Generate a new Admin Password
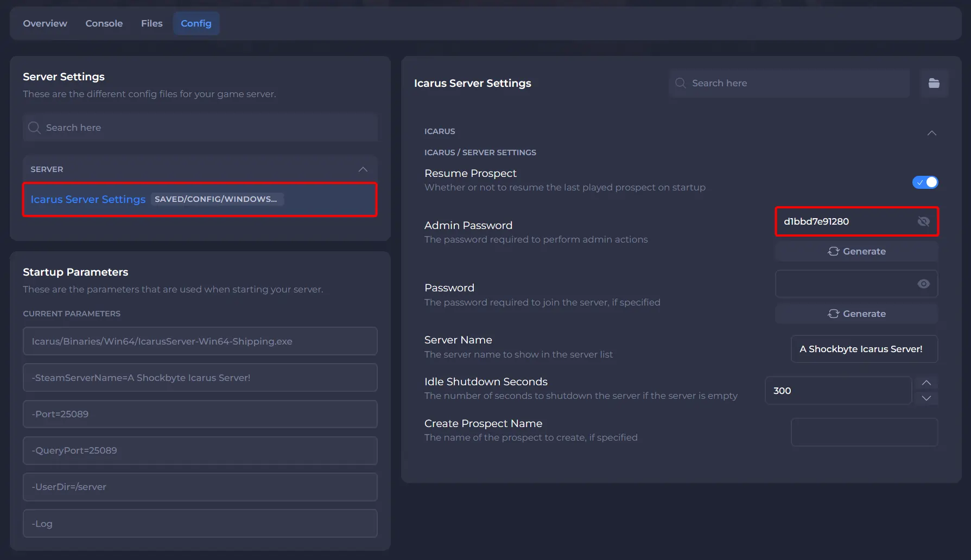Image resolution: width=971 pixels, height=560 pixels. click(x=856, y=251)
